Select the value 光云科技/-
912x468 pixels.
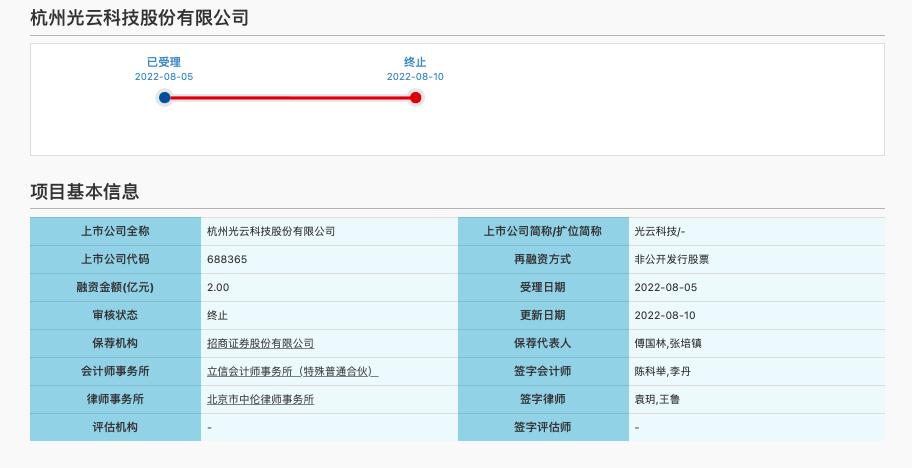coord(660,231)
